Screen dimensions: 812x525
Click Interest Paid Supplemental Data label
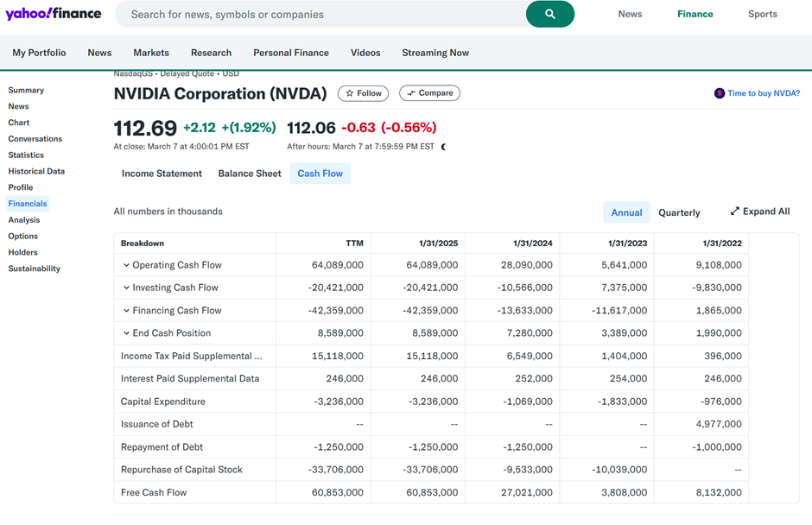pyautogui.click(x=190, y=378)
